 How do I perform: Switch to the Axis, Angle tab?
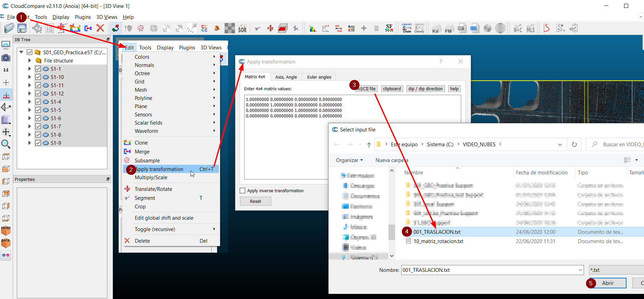(x=286, y=77)
